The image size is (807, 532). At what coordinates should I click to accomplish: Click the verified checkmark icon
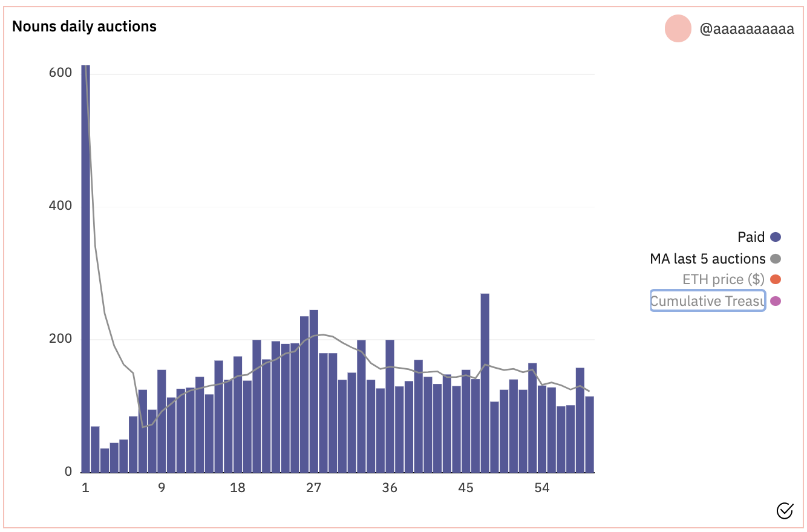click(x=784, y=511)
